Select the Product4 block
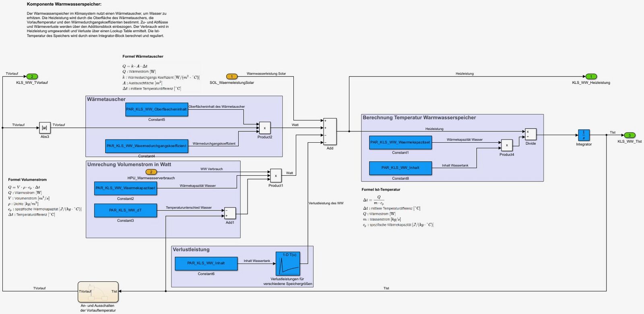Image resolution: width=644 pixels, height=314 pixels. [507, 145]
